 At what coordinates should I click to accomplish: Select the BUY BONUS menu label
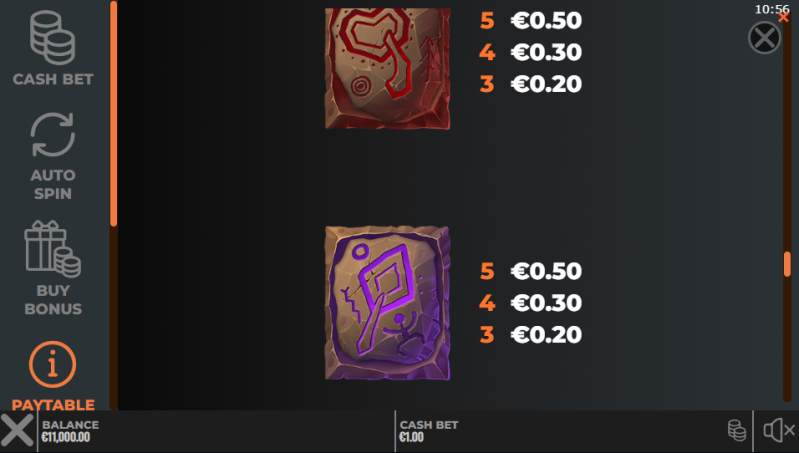pos(53,300)
